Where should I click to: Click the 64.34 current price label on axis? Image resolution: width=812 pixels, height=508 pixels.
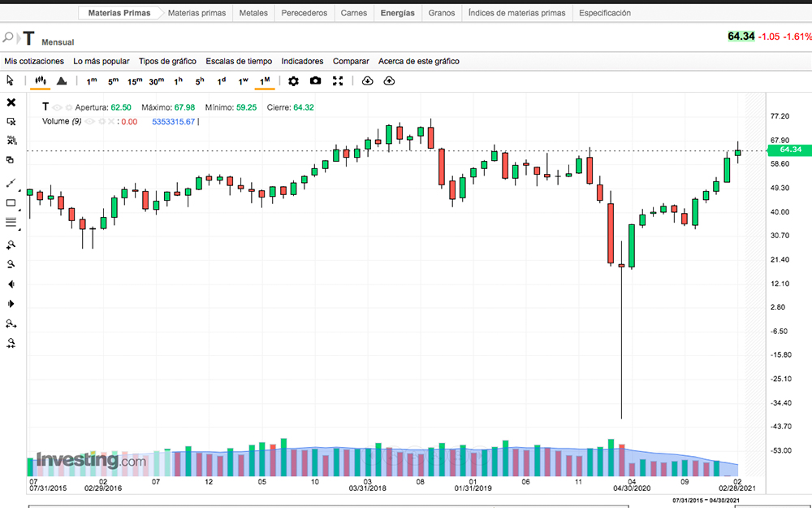coord(788,150)
